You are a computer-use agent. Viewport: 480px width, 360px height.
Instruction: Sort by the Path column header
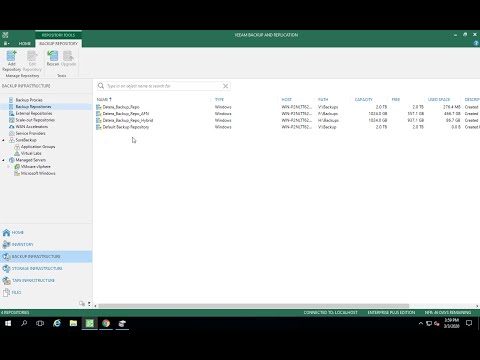tap(323, 99)
